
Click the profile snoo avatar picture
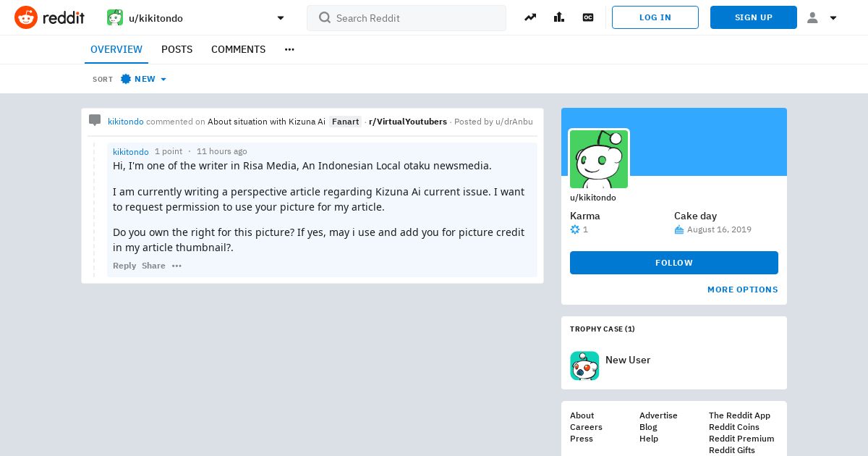pyautogui.click(x=599, y=159)
